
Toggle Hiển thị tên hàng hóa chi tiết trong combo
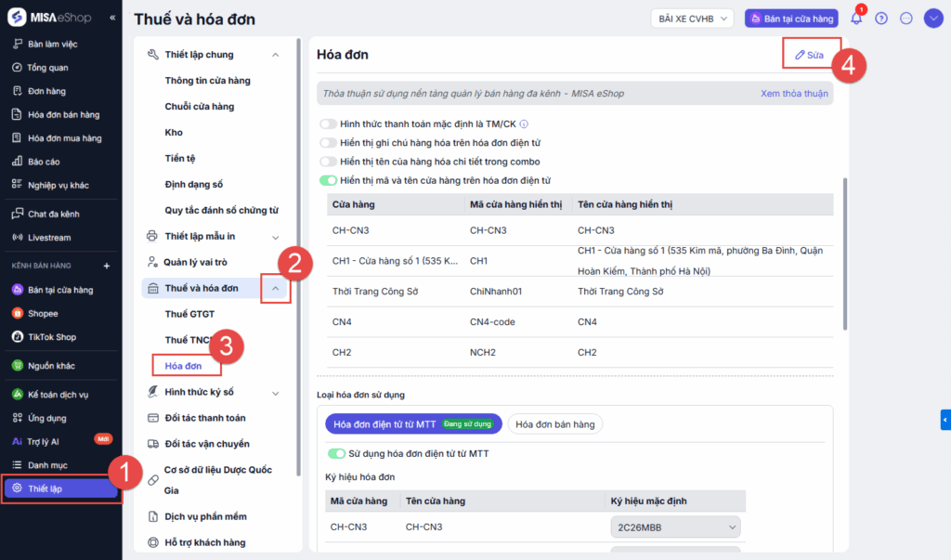[x=328, y=162]
